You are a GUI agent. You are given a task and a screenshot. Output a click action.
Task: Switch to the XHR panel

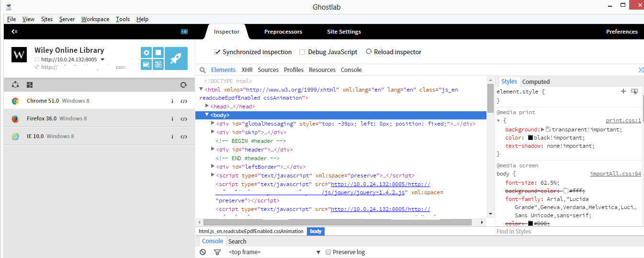click(247, 70)
